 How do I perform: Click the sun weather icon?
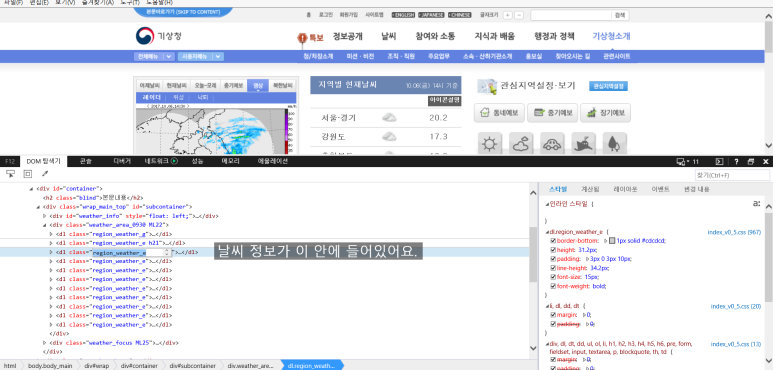coord(490,144)
